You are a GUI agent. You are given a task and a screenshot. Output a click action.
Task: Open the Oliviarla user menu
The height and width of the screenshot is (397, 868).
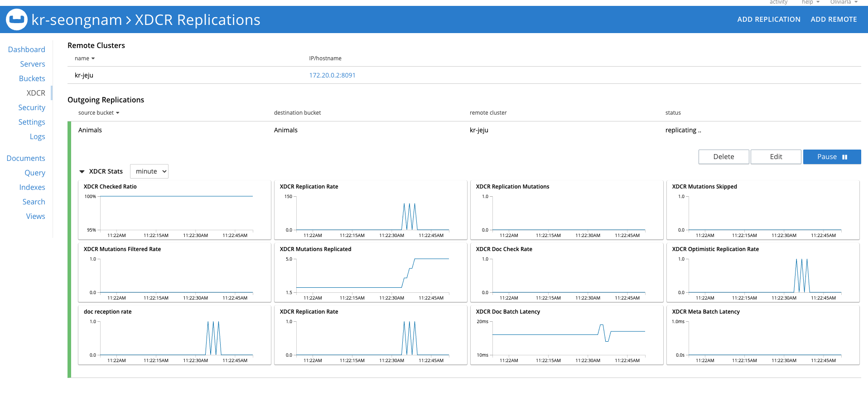(x=844, y=2)
